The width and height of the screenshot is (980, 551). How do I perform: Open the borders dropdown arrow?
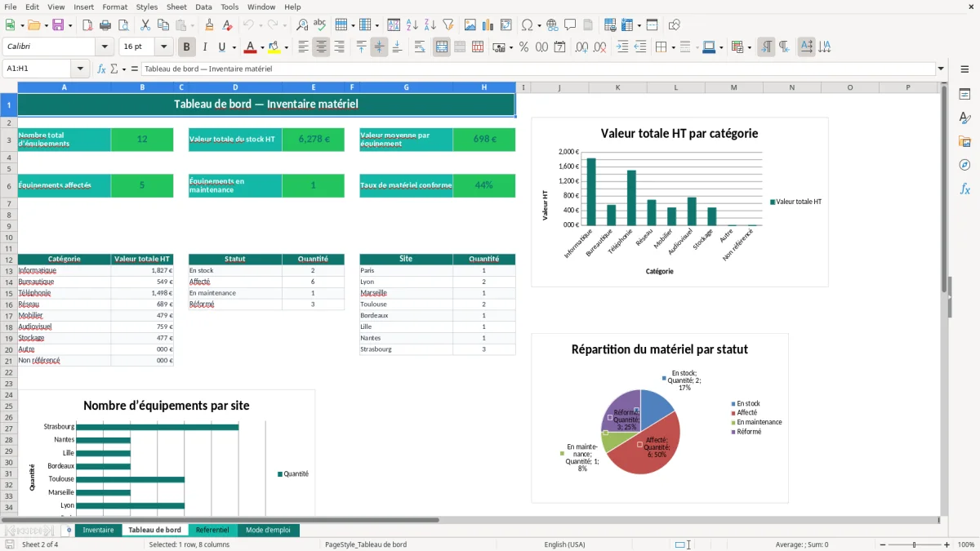tap(673, 47)
